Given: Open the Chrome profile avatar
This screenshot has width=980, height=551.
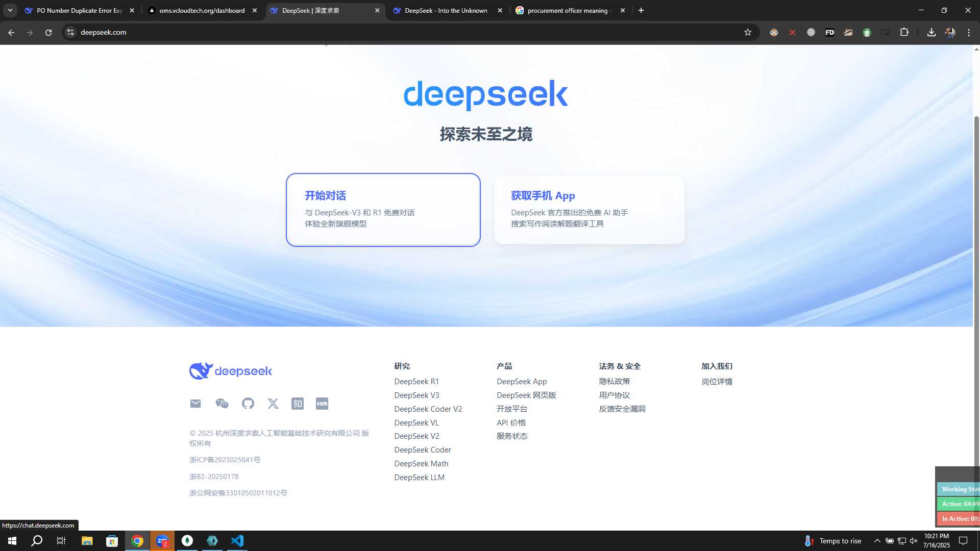Looking at the screenshot, I should tap(950, 32).
